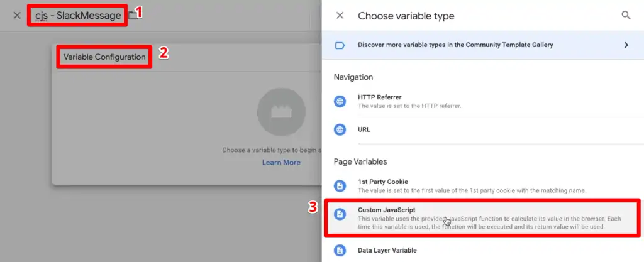Select the Data Layer Variable type
The image size is (644, 262).
click(x=483, y=250)
